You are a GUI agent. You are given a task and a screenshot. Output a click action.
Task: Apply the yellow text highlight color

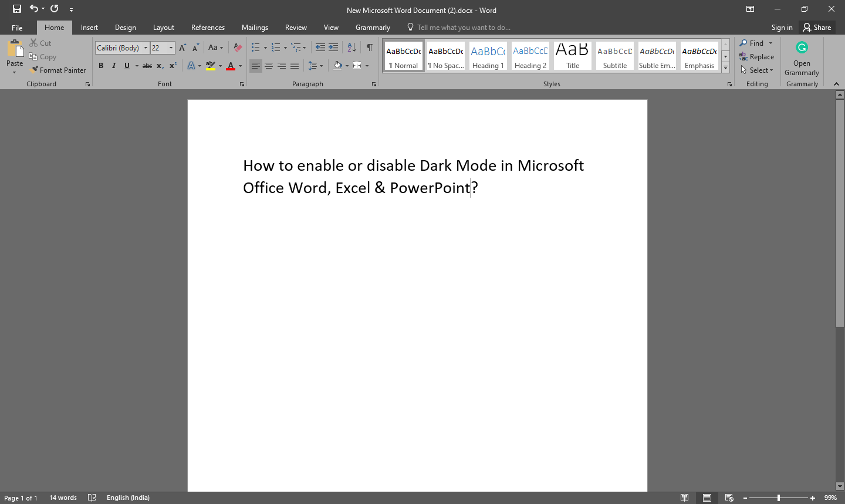coord(211,66)
